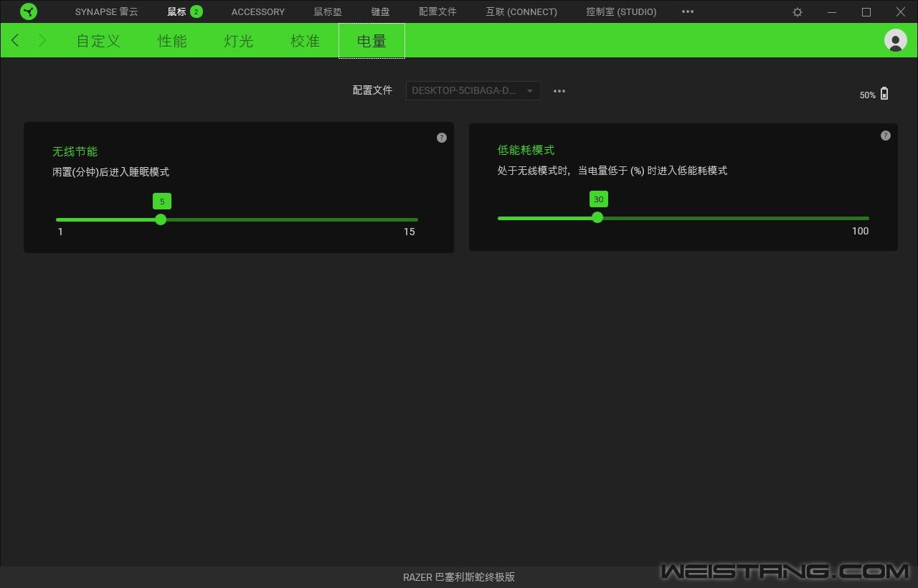Click the sleep mode idle-minutes slider handle
Viewport: 918px width, 588px height.
point(161,219)
